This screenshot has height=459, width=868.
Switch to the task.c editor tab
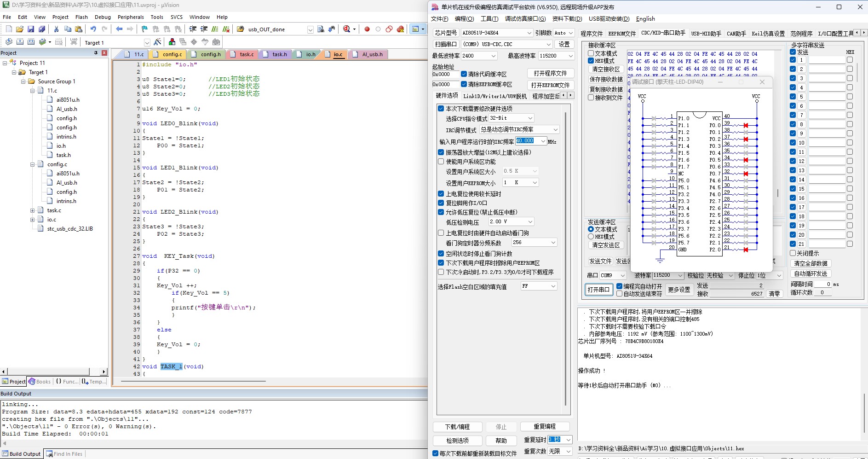coord(247,54)
